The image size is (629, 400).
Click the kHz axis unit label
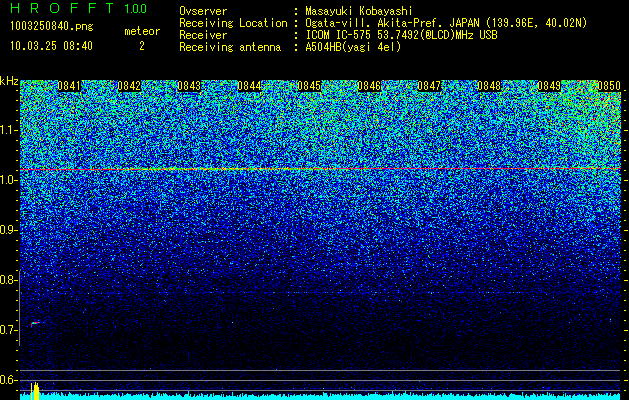coord(9,81)
